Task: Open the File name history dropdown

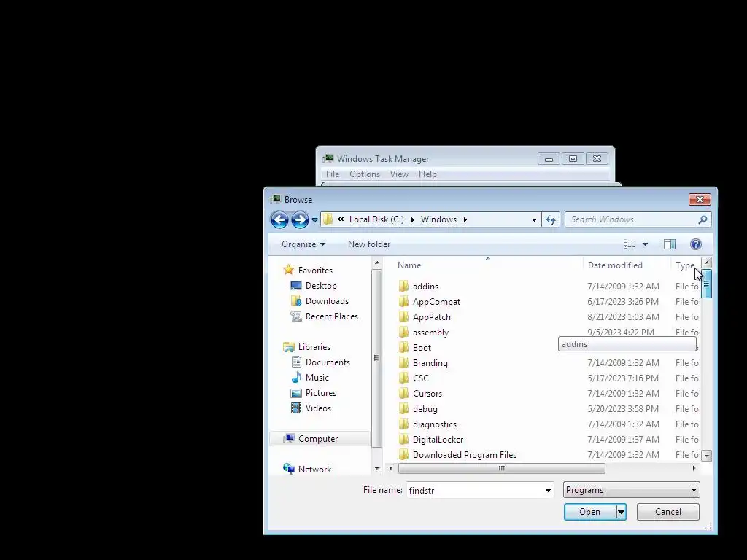Action: [548, 490]
